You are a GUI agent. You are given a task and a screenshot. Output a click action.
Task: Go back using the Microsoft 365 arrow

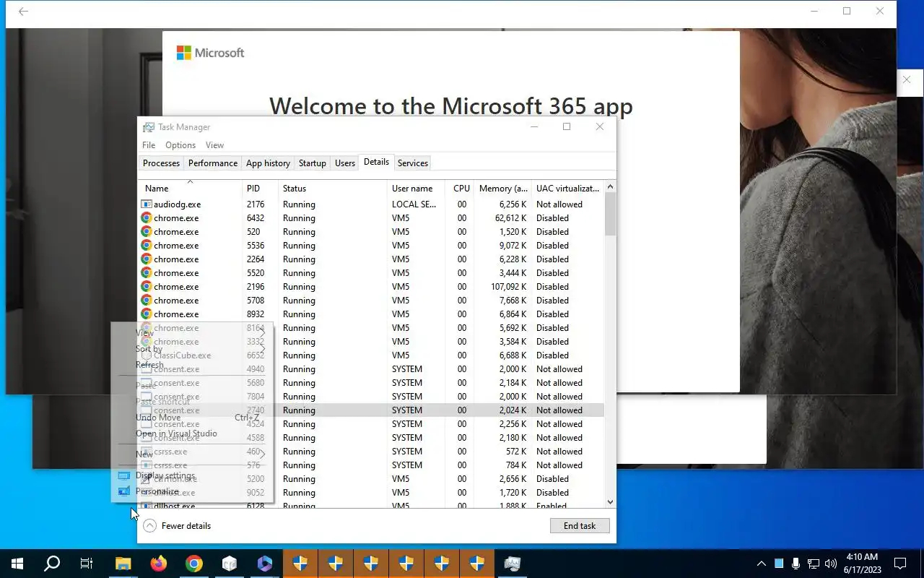click(x=23, y=12)
